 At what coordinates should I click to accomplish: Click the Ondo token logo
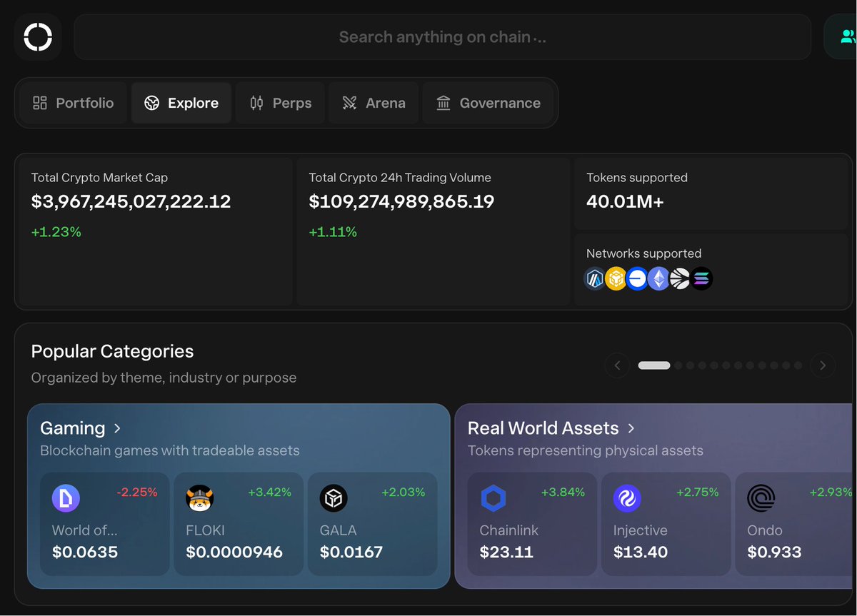click(761, 498)
